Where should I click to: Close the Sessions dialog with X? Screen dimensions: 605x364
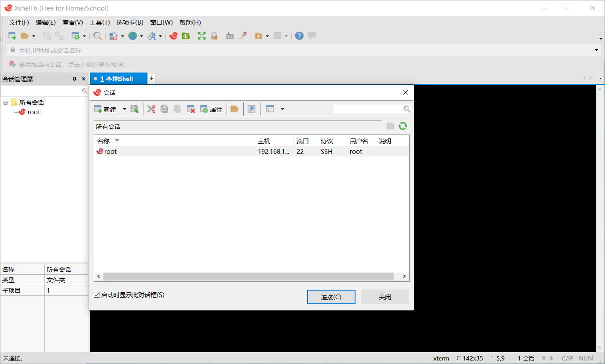coord(406,92)
